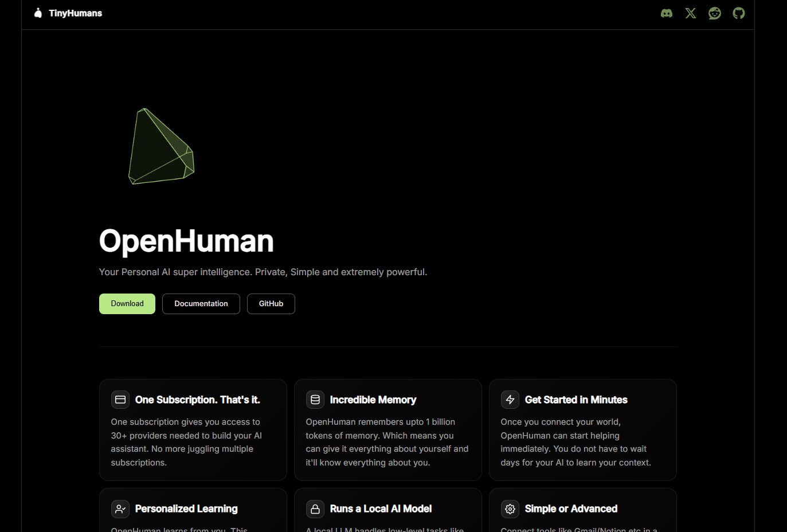This screenshot has width=787, height=532.
Task: Click the 'Incredible Memory' card title
Action: coord(373,400)
